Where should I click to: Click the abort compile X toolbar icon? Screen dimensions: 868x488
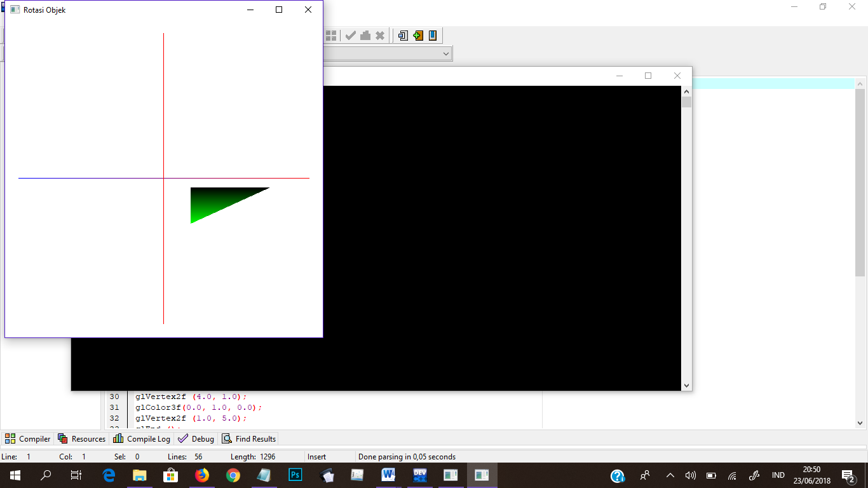click(380, 35)
